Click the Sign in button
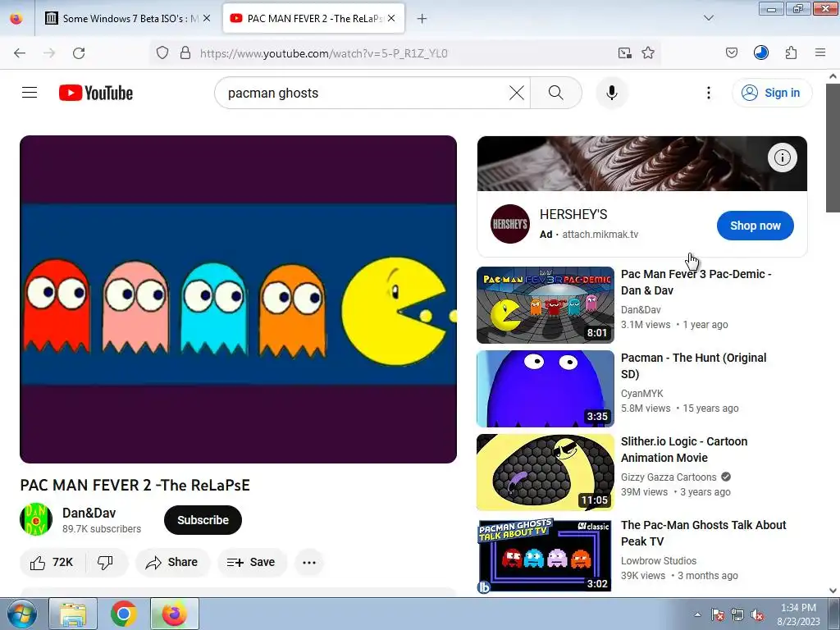 (x=771, y=93)
